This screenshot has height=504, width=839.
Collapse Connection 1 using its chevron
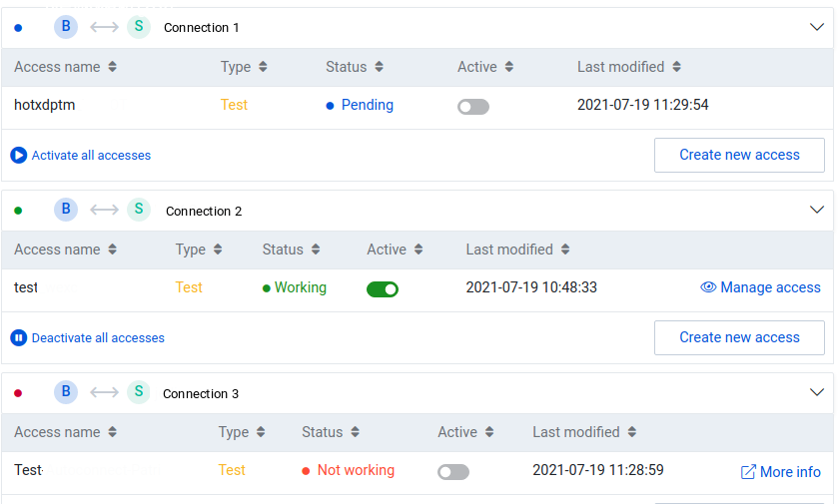[x=817, y=27]
